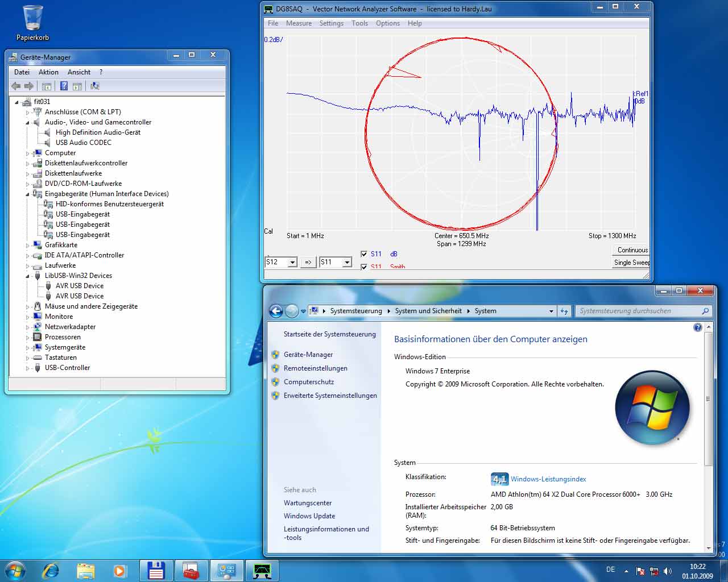This screenshot has height=582, width=728.
Task: Uncheck the S11 dB trace checkbox
Action: pyautogui.click(x=364, y=254)
